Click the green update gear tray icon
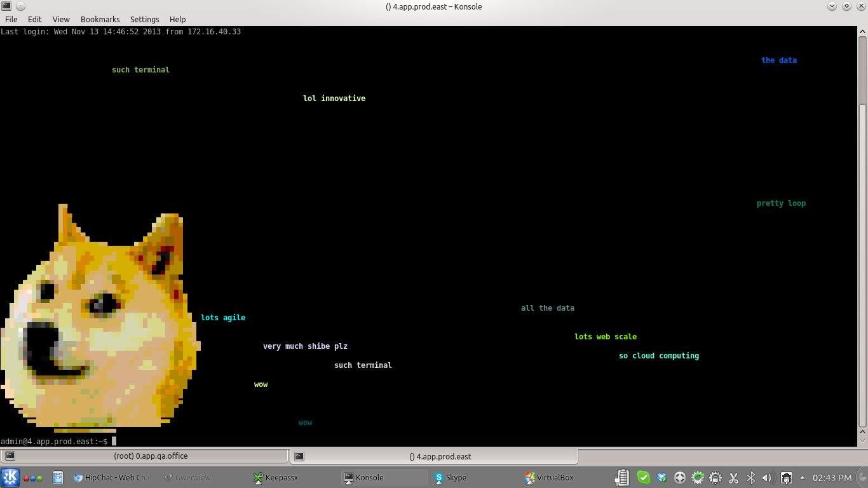The height and width of the screenshot is (488, 868). coord(697,477)
